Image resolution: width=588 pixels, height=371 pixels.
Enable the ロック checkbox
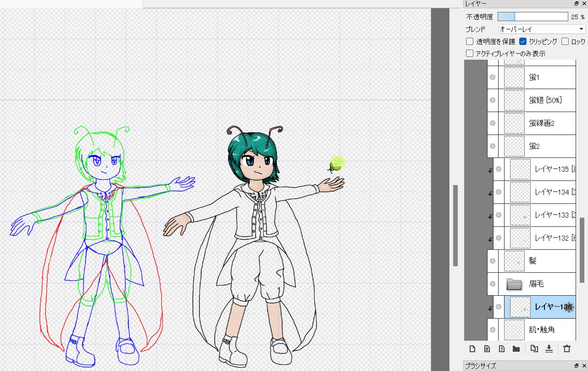(x=565, y=41)
